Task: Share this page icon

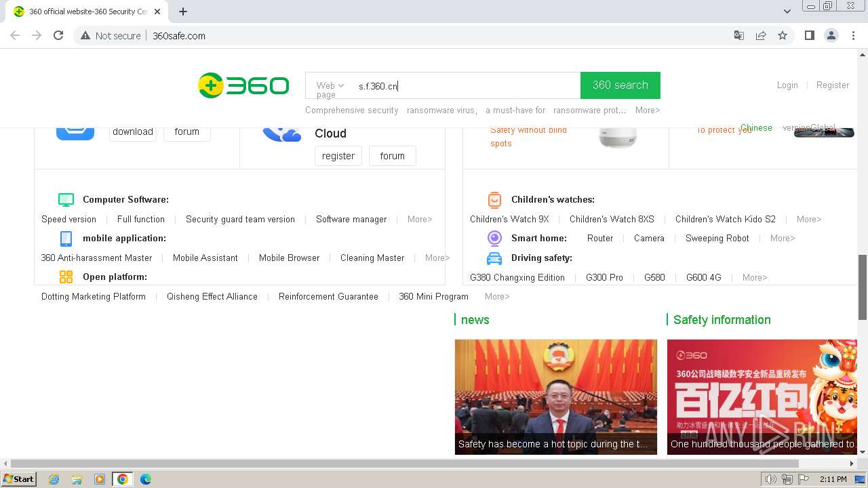Action: [x=761, y=35]
